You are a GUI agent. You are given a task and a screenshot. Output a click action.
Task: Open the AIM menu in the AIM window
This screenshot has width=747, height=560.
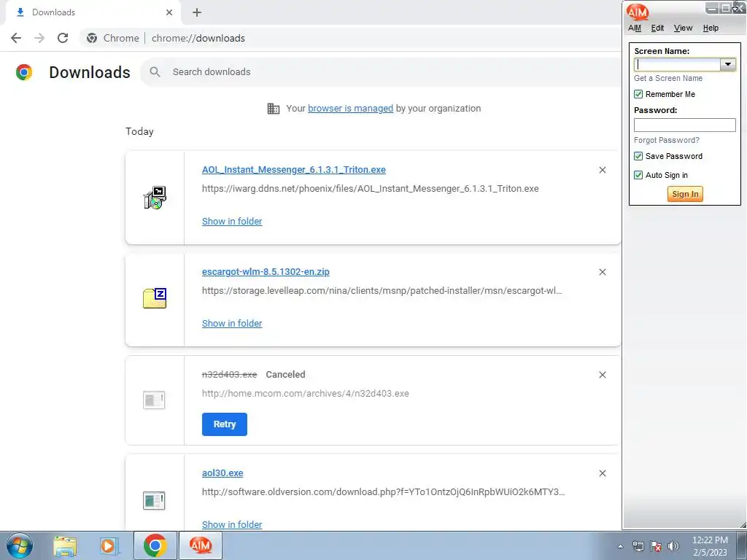click(x=635, y=28)
